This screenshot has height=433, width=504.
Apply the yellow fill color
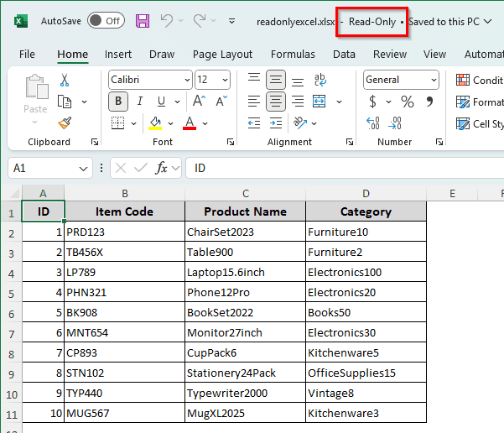[155, 123]
